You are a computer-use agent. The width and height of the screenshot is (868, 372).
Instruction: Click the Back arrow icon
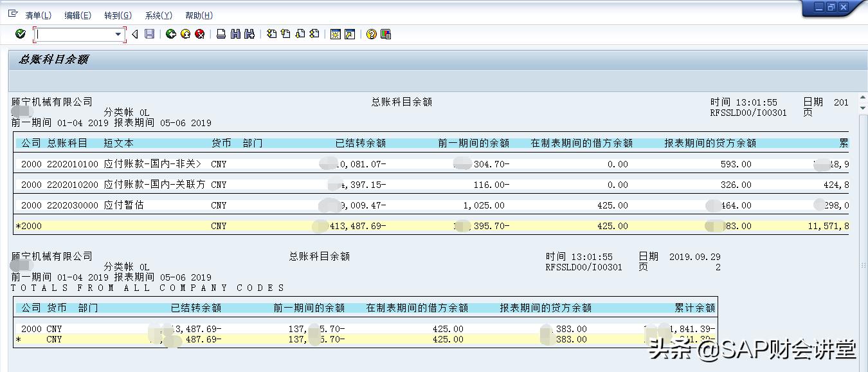coord(170,33)
